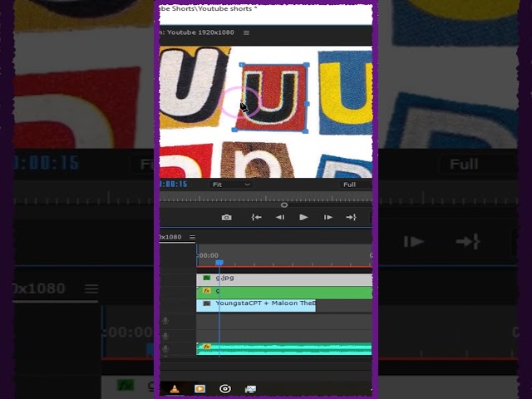
Task: Click the Go to Out point button
Action: [351, 217]
